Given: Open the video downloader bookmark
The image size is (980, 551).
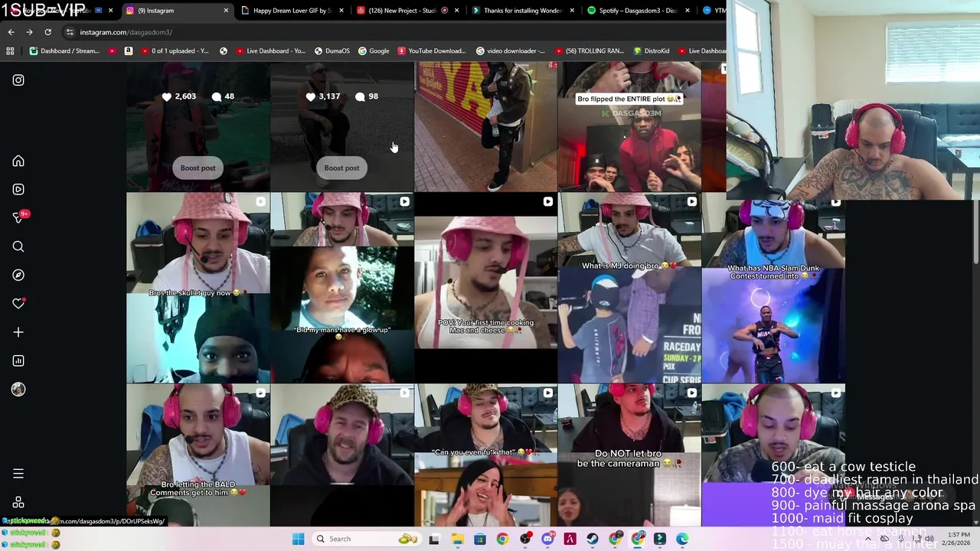Looking at the screenshot, I should click(x=510, y=51).
